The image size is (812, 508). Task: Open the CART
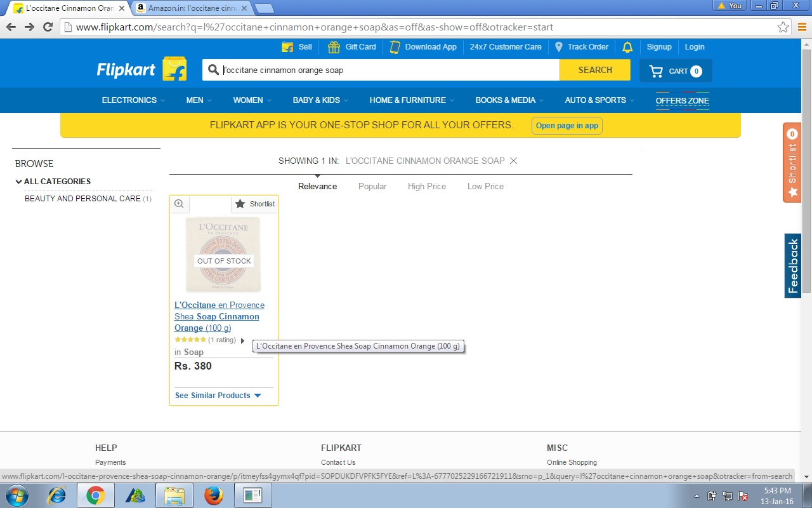point(676,71)
